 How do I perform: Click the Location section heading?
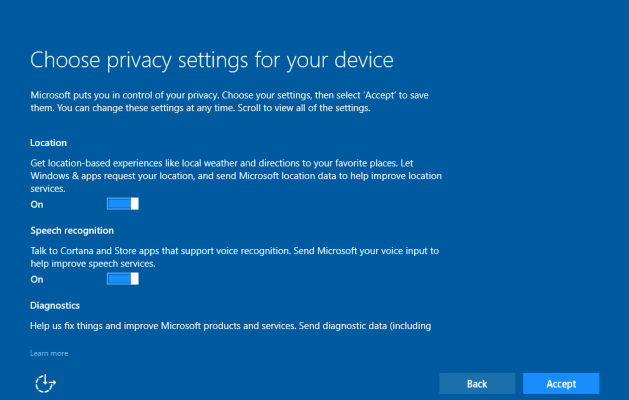[x=49, y=143]
